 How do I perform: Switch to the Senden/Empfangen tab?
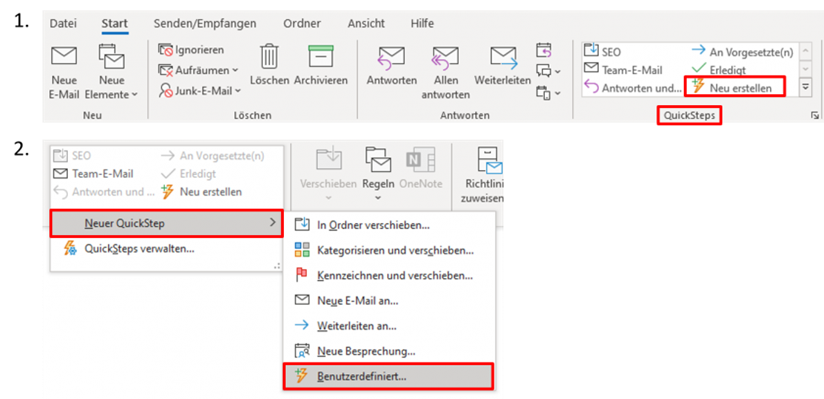[x=205, y=24]
